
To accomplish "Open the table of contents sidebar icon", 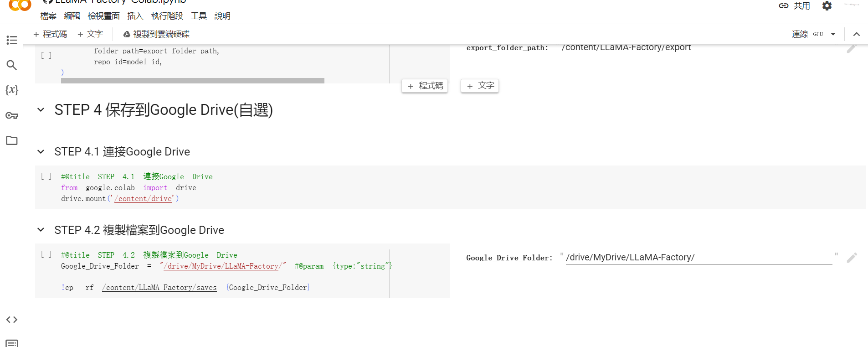I will click(12, 40).
